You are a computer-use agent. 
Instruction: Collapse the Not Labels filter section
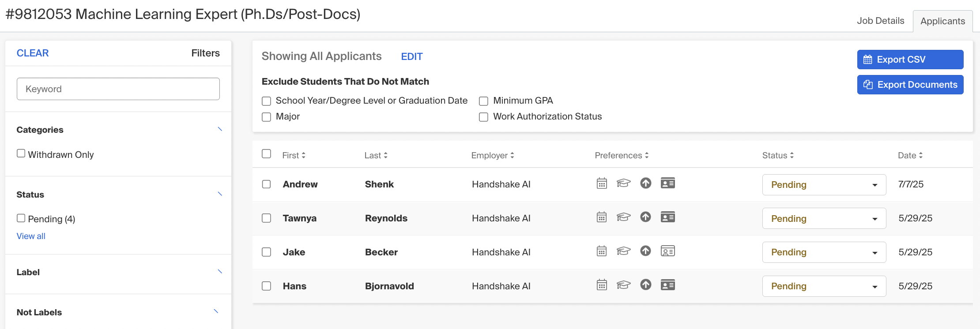click(216, 311)
